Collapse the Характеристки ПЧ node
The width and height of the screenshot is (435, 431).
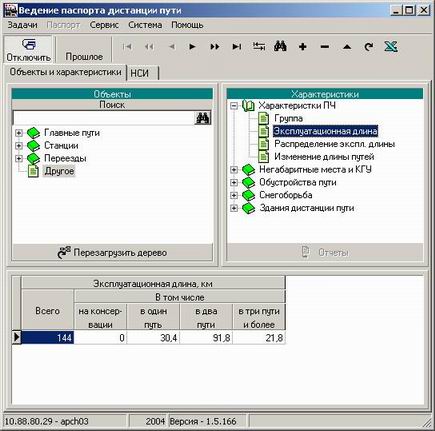pyautogui.click(x=234, y=106)
